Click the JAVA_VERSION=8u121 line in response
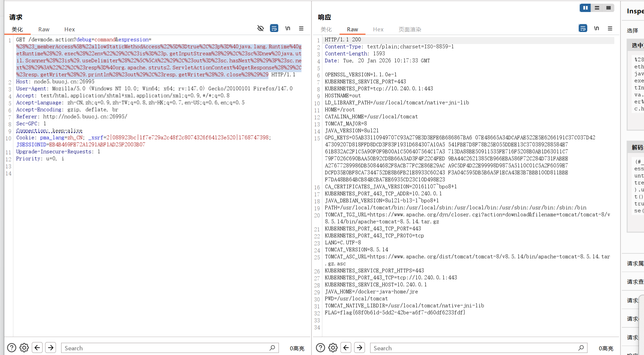Image resolution: width=644 pixels, height=355 pixels. coord(352,130)
